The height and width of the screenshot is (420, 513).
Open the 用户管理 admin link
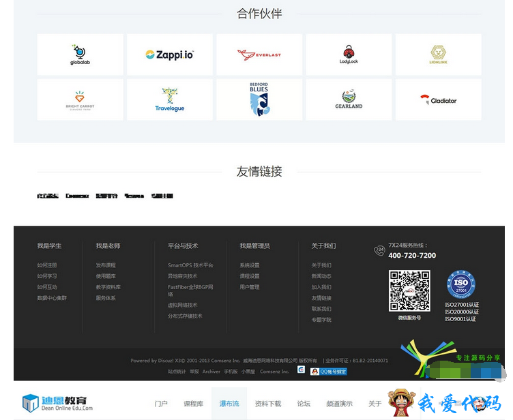(250, 287)
